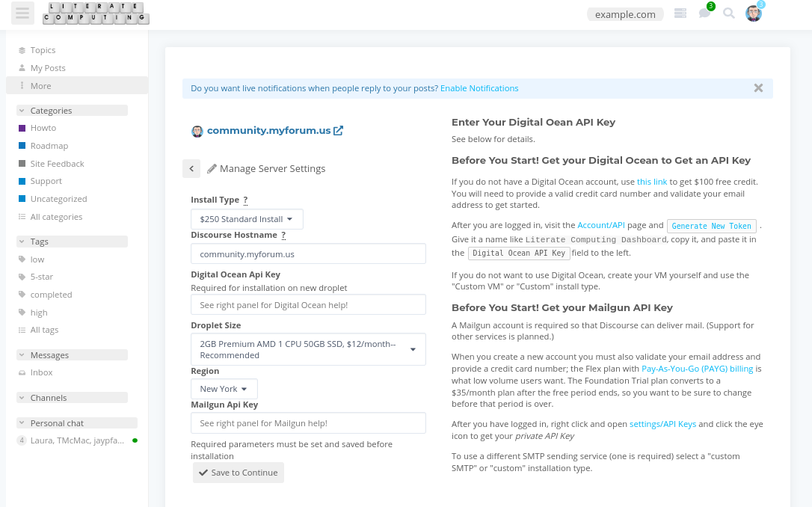Collapse the Messages section
The height and width of the screenshot is (507, 812).
point(72,355)
